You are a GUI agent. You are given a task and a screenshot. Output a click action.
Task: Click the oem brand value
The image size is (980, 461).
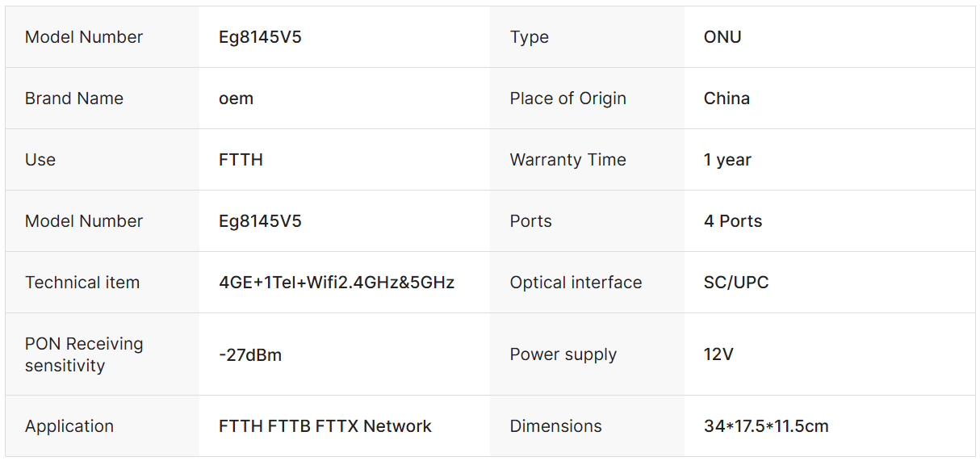tap(237, 98)
